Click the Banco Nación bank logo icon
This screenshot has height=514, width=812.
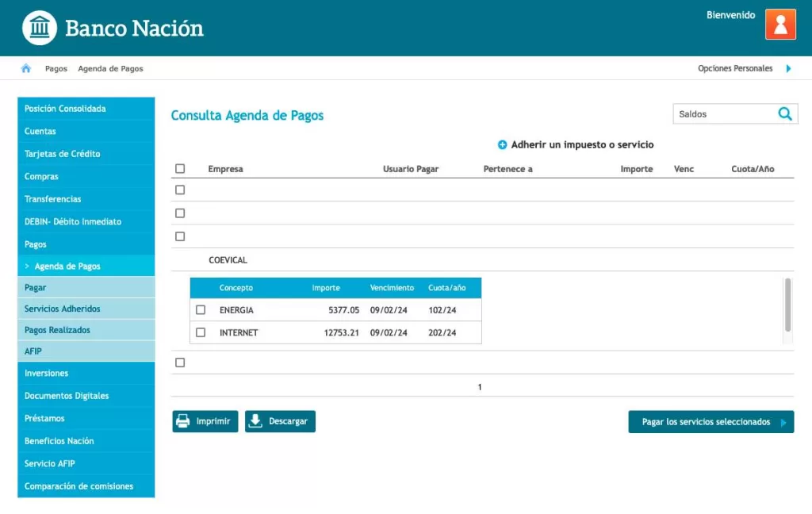tap(40, 28)
